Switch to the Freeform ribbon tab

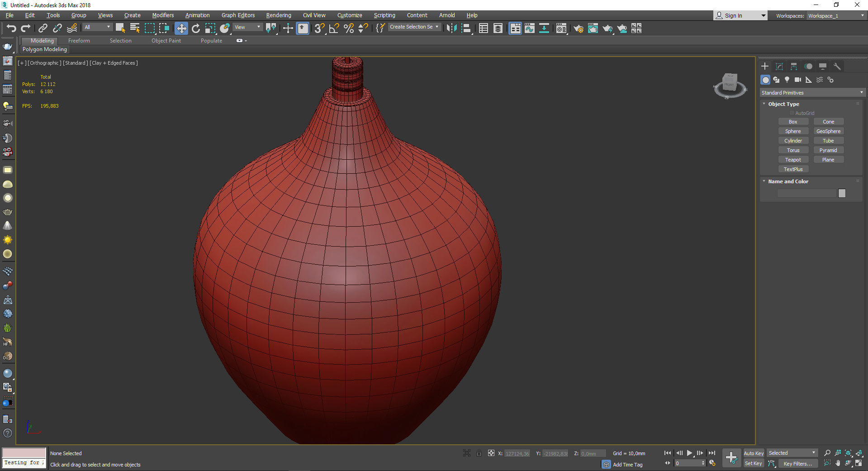[x=79, y=41]
